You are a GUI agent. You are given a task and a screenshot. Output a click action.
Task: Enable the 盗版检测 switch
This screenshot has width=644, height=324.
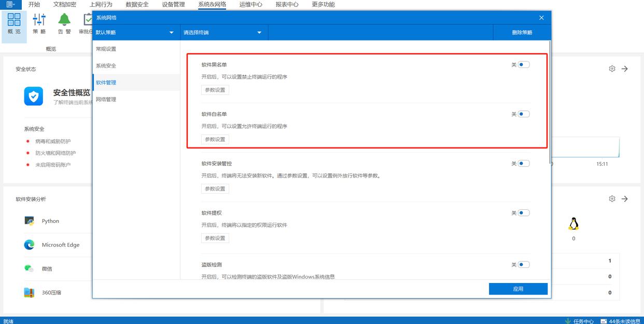click(x=524, y=265)
